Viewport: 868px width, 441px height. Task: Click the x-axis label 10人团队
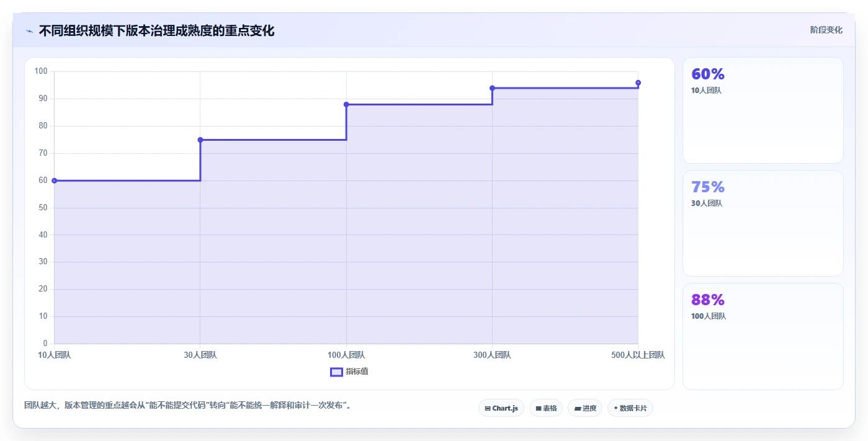pyautogui.click(x=55, y=355)
